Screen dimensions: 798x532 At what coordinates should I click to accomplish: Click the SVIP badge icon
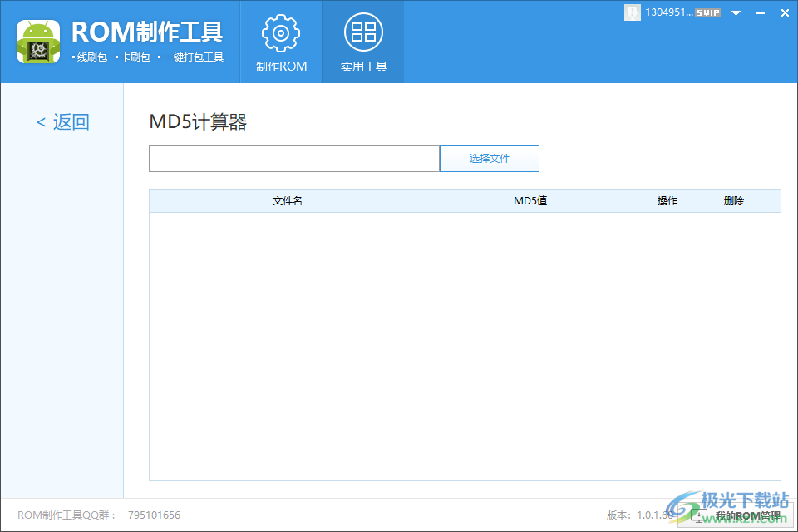[707, 12]
